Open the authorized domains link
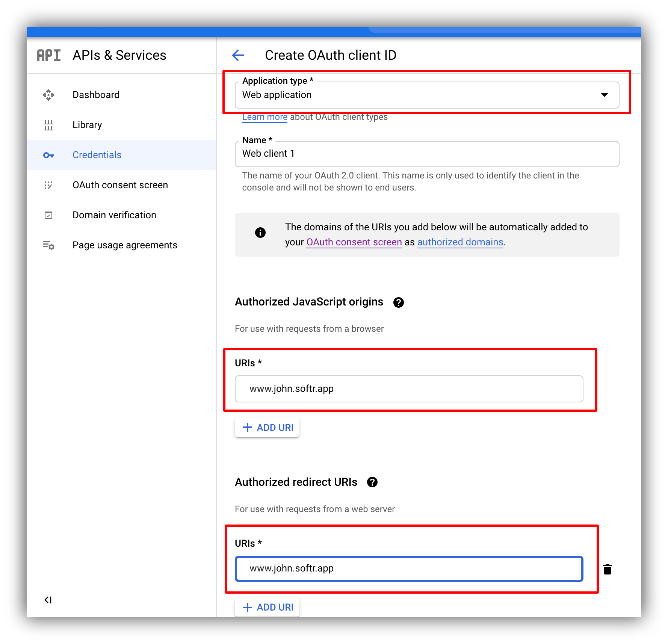668x644 pixels. click(x=460, y=242)
